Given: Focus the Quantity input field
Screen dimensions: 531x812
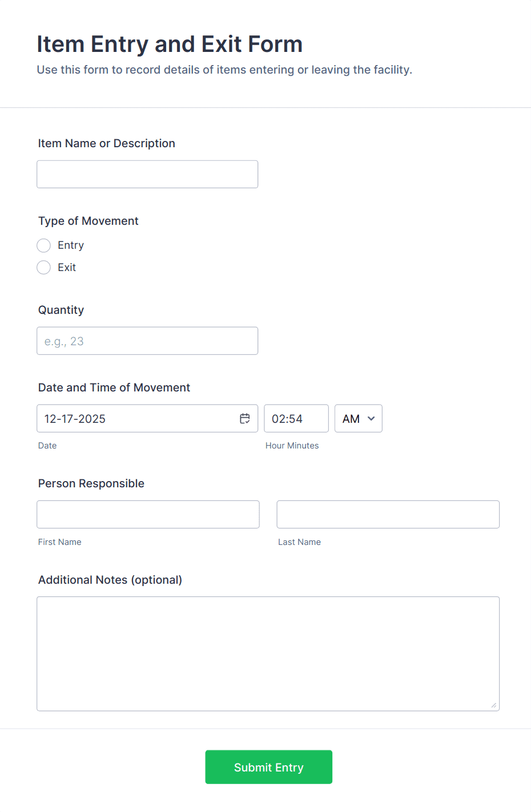Looking at the screenshot, I should click(x=147, y=341).
